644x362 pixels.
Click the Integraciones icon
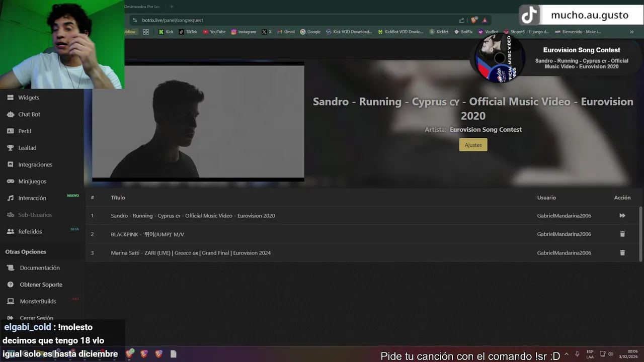[10, 164]
